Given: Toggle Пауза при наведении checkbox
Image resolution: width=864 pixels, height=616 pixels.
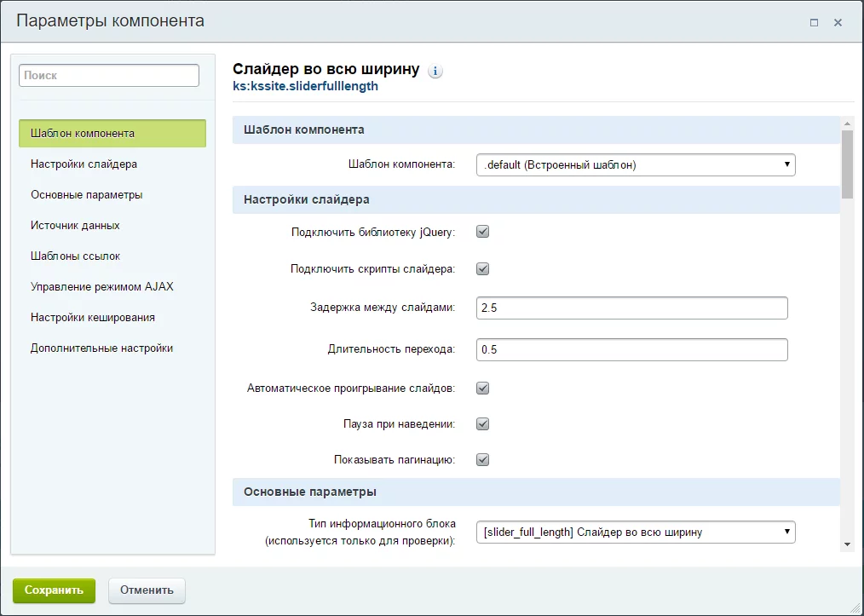Looking at the screenshot, I should pyautogui.click(x=482, y=424).
